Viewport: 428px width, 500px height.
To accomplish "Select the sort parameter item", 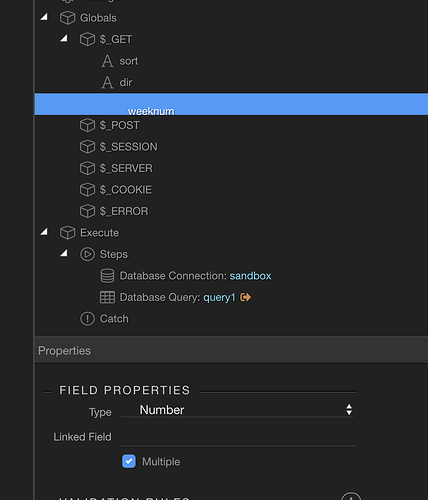I will click(129, 61).
